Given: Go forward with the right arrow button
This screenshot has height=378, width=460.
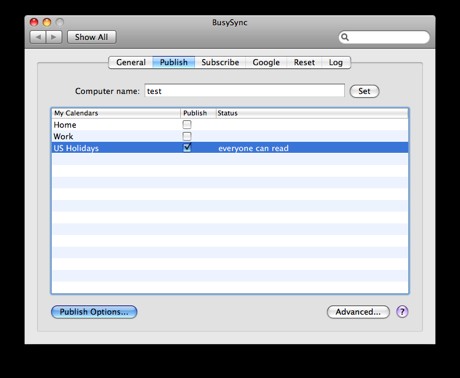Looking at the screenshot, I should click(x=54, y=37).
